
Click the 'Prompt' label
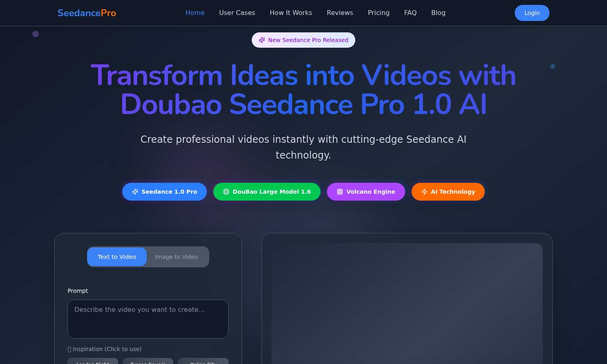(x=78, y=291)
